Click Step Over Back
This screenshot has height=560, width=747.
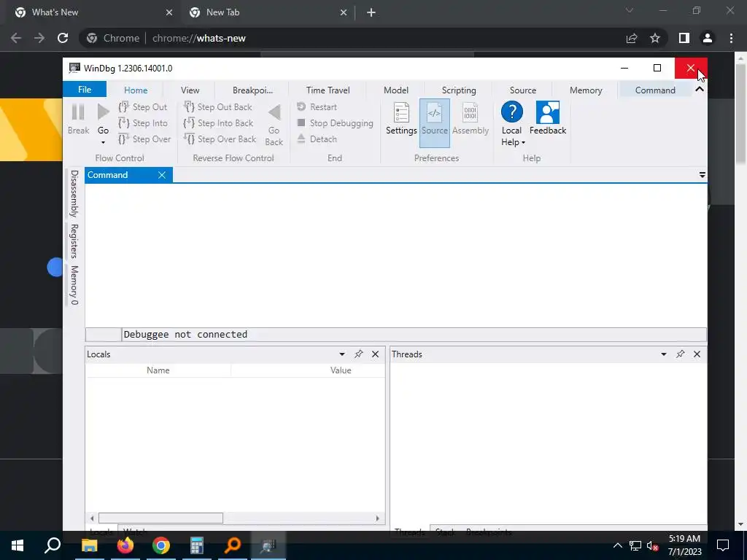(x=220, y=139)
